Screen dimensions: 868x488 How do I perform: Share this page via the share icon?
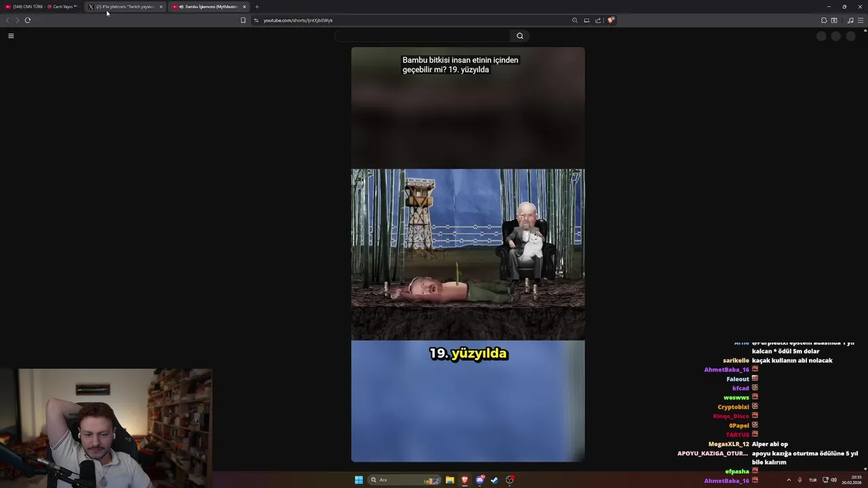coord(598,20)
